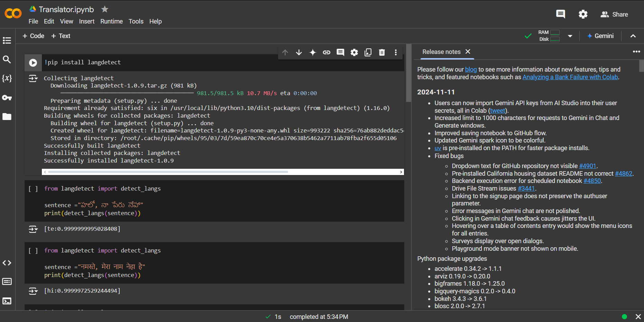Open the Variables inspector icon
Screen dimensions: 644x322
pyautogui.click(x=7, y=78)
